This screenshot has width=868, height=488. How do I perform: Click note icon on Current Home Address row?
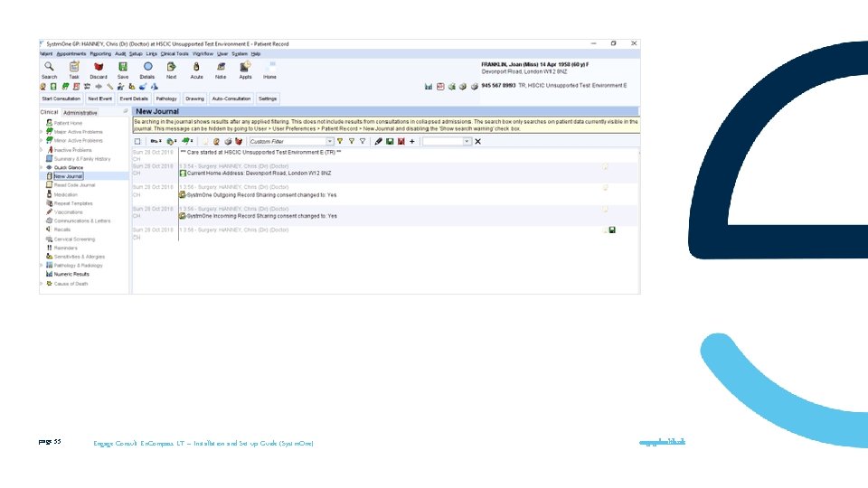(x=605, y=166)
